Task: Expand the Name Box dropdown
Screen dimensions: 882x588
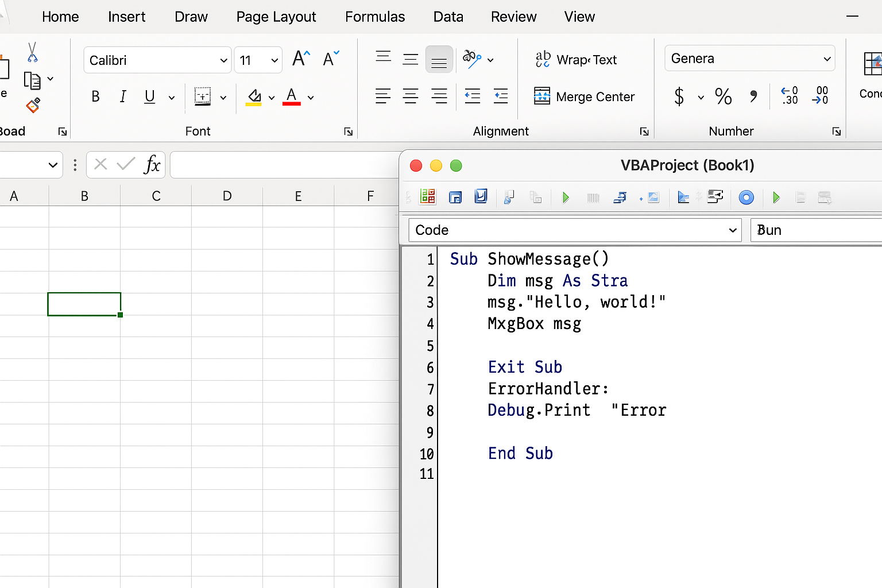Action: click(x=53, y=165)
